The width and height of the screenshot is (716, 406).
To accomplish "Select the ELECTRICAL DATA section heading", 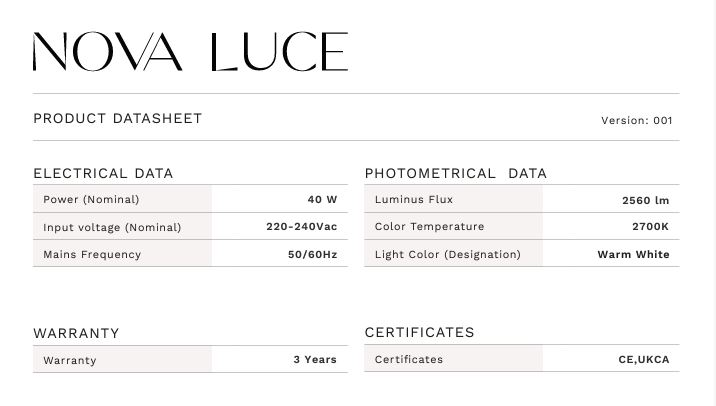I will point(103,173).
